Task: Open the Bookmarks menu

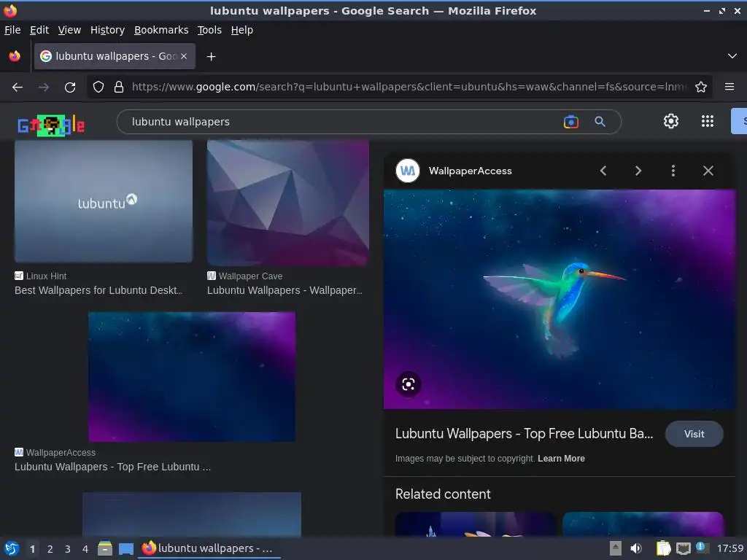Action: click(x=161, y=30)
